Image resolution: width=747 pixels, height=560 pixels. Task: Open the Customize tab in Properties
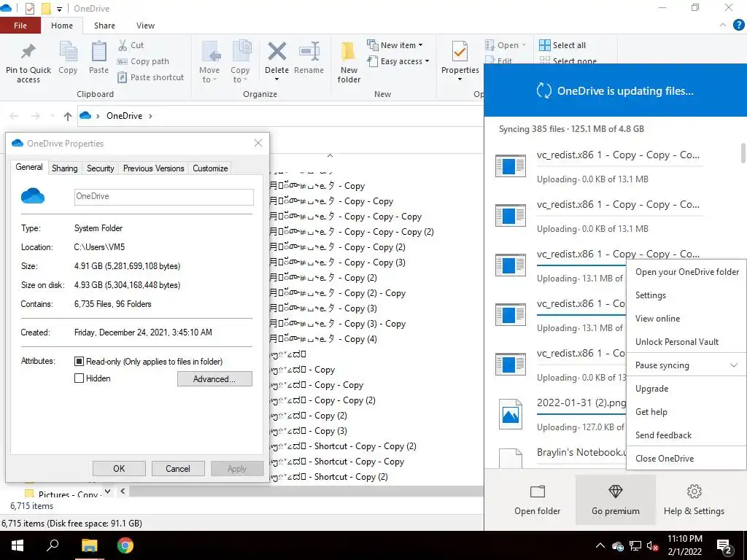210,168
